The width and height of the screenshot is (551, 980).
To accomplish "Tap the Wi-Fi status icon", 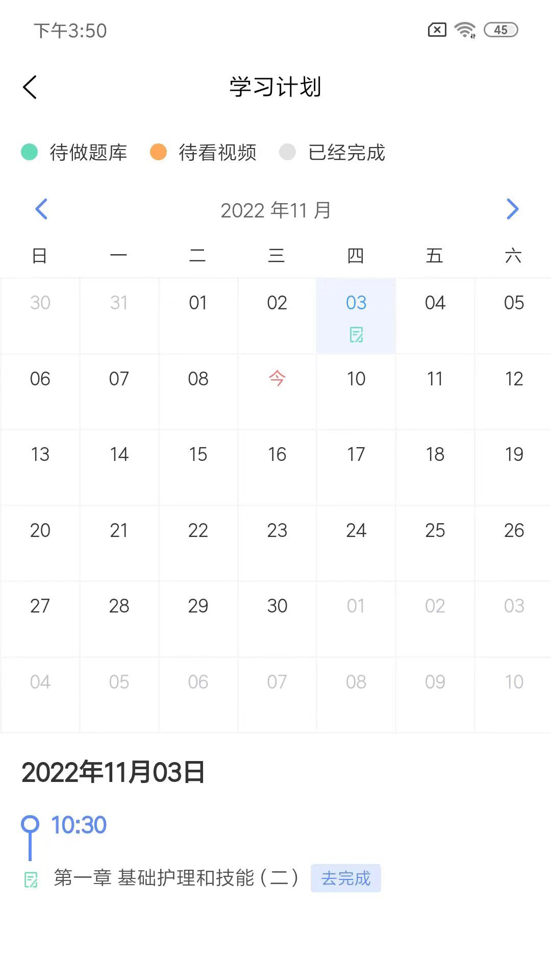I will pos(465,30).
